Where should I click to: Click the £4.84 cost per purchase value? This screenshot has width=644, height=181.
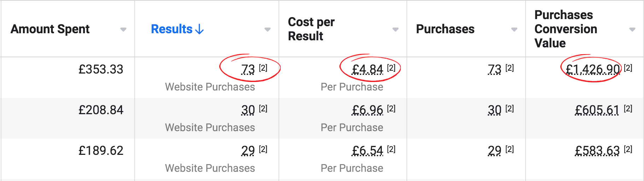(x=367, y=69)
